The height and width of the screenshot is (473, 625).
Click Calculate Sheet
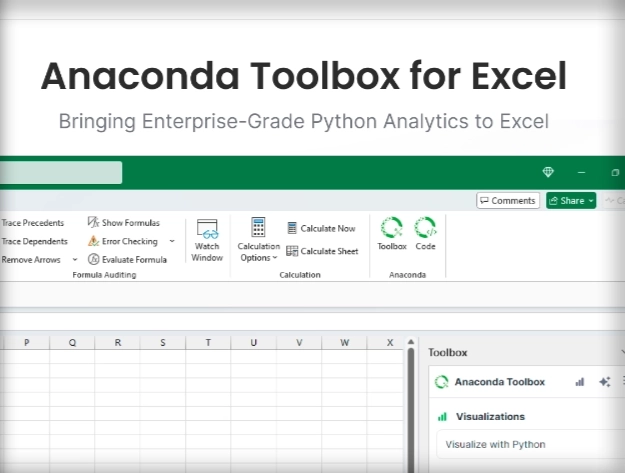(322, 251)
